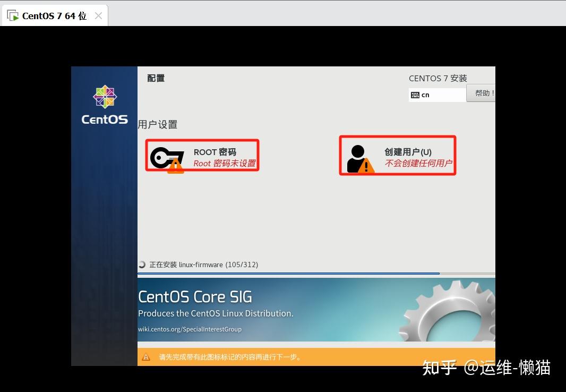The width and height of the screenshot is (566, 392).
Task: Open 创建用户 to enable user creation
Action: [x=397, y=154]
